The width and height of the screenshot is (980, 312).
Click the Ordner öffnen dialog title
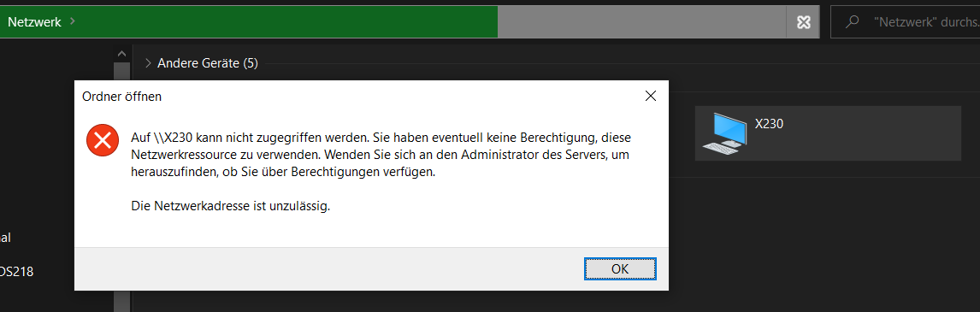[x=122, y=97]
